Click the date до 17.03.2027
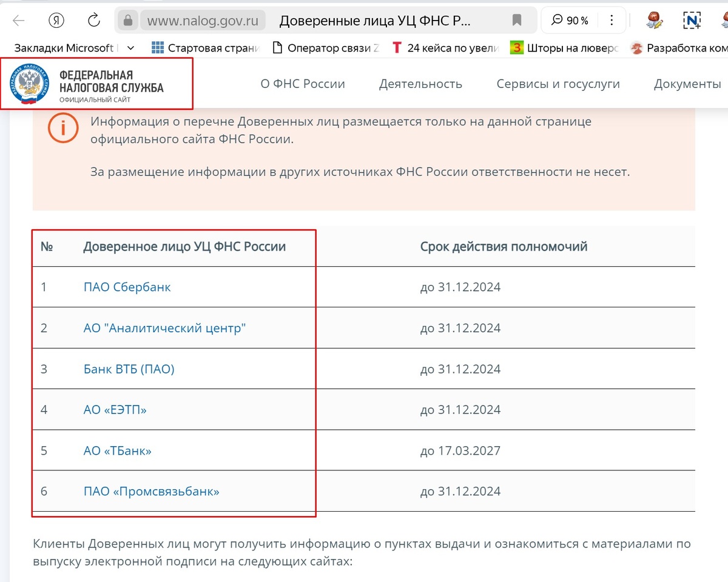 460,451
